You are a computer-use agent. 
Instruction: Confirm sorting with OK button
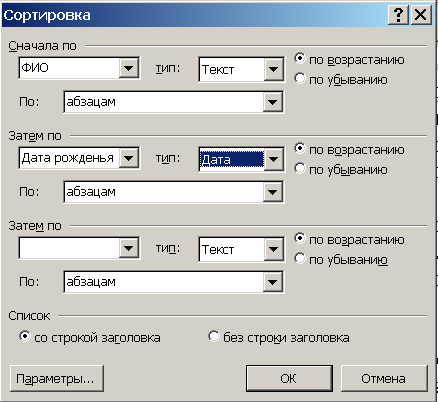click(x=289, y=378)
